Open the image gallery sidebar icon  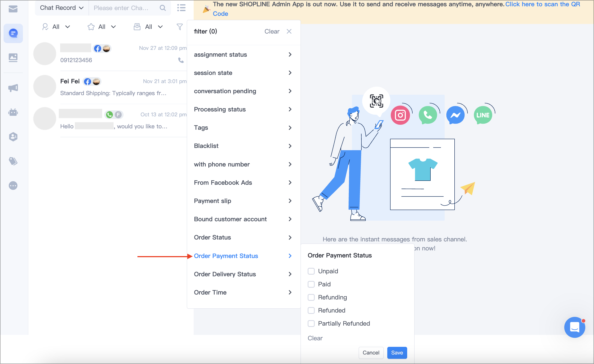click(13, 57)
